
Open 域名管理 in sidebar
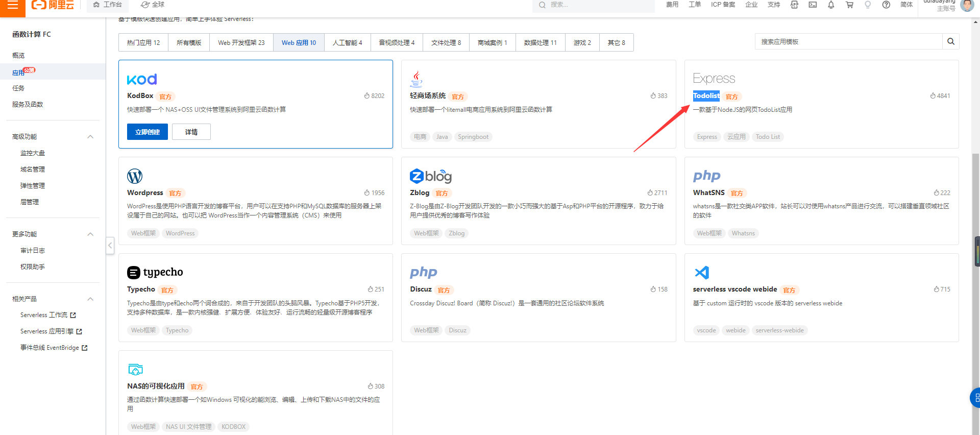coord(33,169)
